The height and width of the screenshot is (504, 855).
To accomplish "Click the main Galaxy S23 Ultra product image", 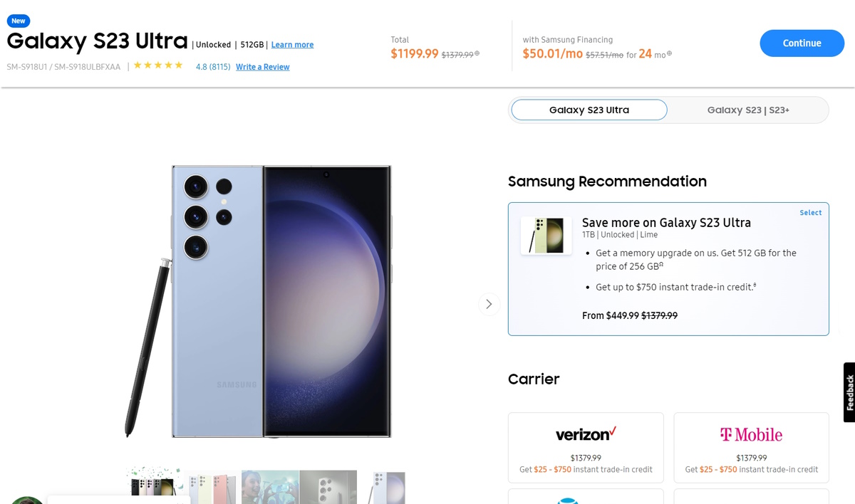I will coord(281,301).
